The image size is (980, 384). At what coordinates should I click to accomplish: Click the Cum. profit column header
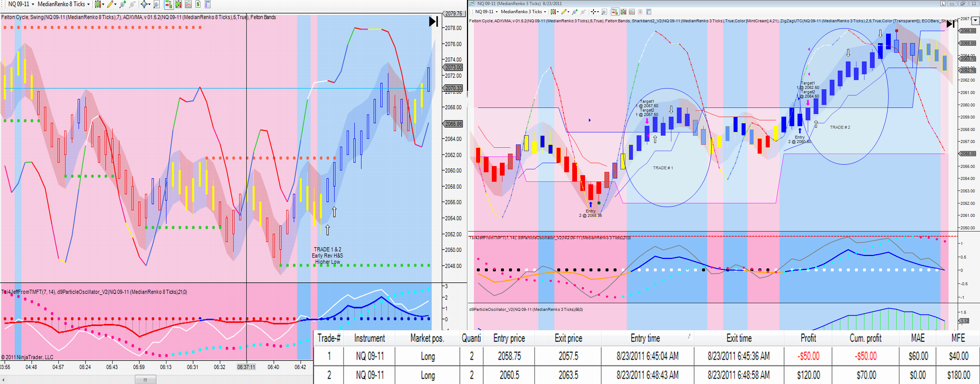pos(866,338)
